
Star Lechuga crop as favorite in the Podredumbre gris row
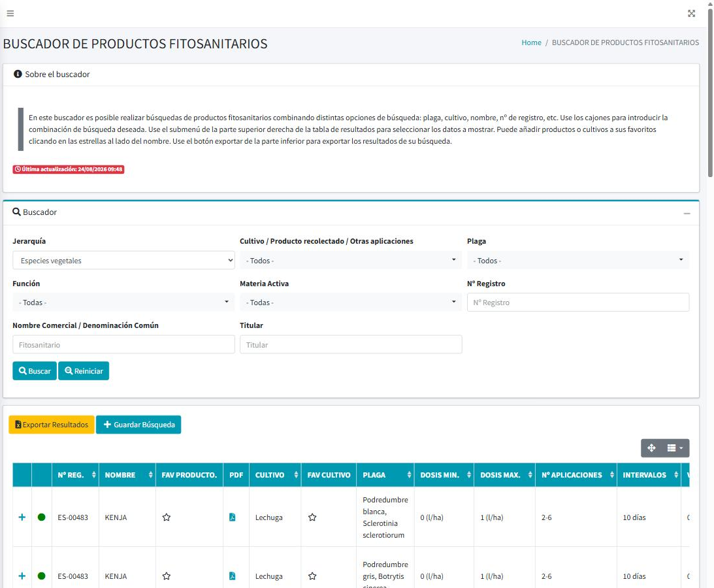pyautogui.click(x=312, y=576)
